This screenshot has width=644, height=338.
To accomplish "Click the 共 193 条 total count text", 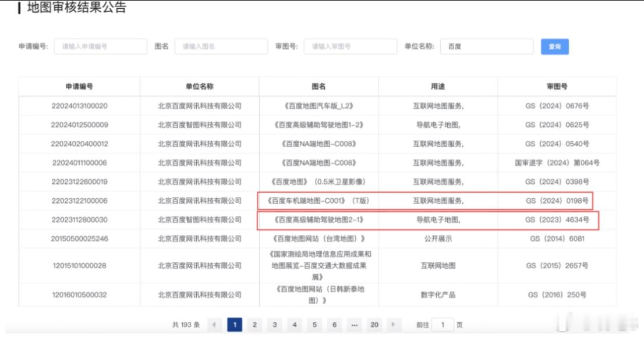I will [x=186, y=325].
